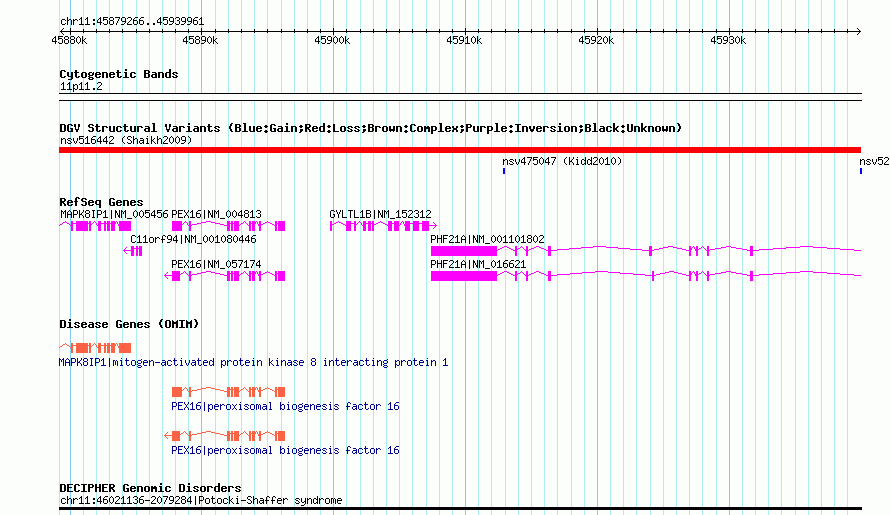
Task: Click the DGV Structural Variants track title
Action: (x=370, y=128)
